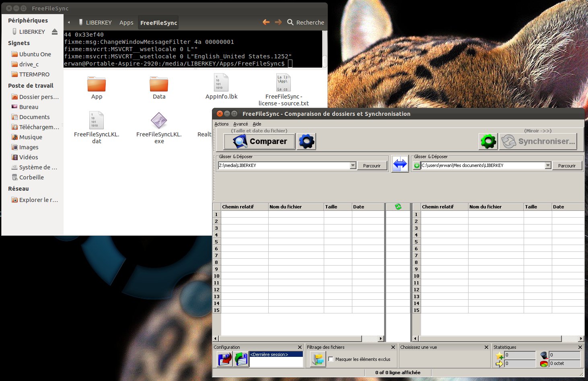This screenshot has width=588, height=381.
Task: Click left Parcourir button
Action: pyautogui.click(x=372, y=165)
